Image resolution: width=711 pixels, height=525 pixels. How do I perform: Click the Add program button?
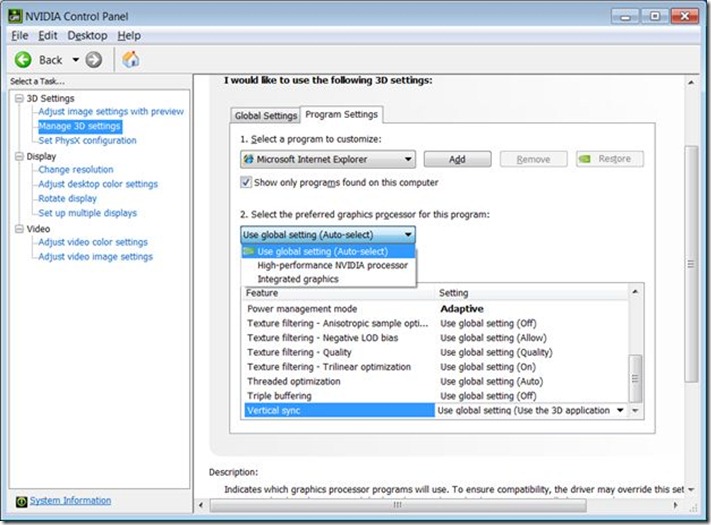pyautogui.click(x=457, y=159)
